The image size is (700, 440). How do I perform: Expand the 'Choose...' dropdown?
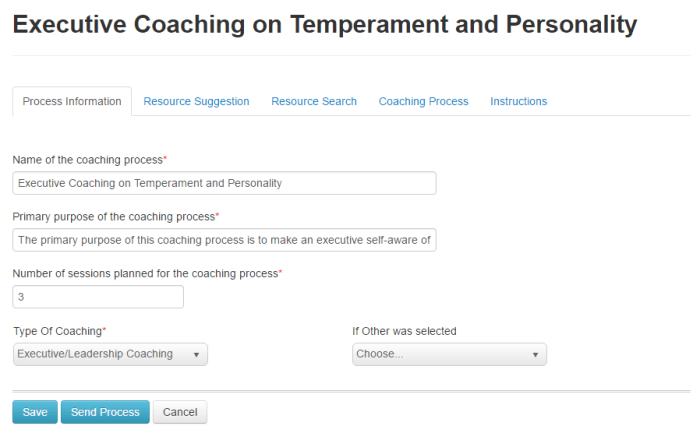click(449, 354)
